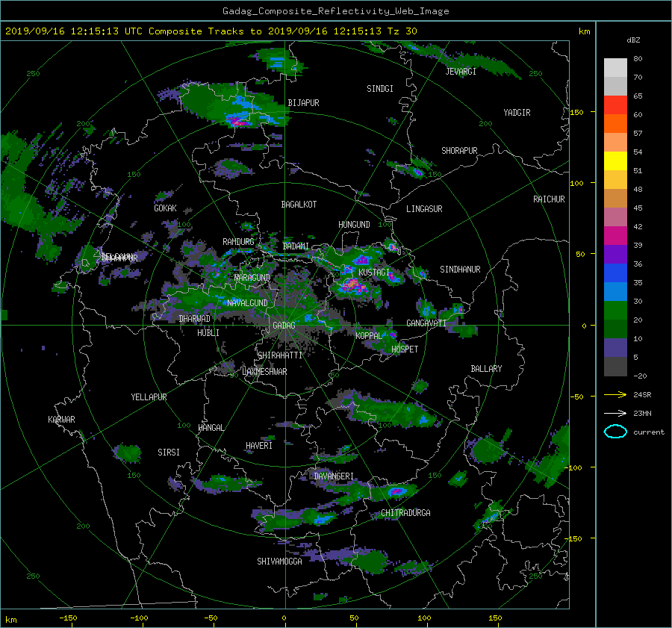Click the SIRSI city label

point(169,453)
